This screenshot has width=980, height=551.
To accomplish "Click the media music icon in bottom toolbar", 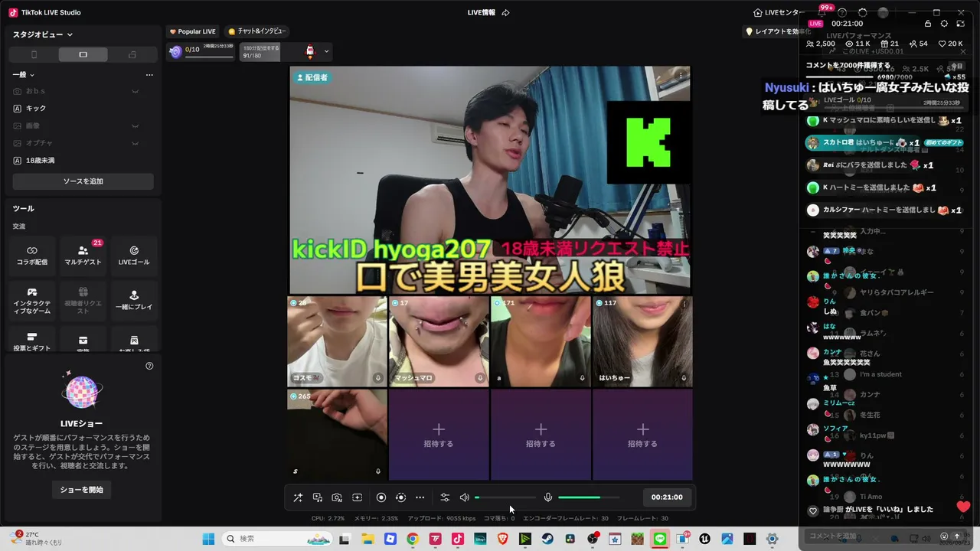I will [318, 497].
